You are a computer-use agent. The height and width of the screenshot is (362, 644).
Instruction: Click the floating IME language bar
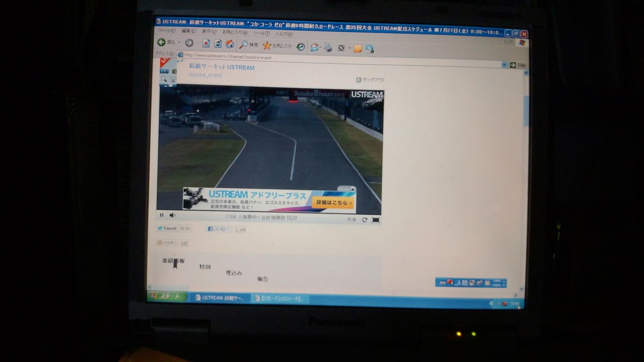(x=471, y=283)
